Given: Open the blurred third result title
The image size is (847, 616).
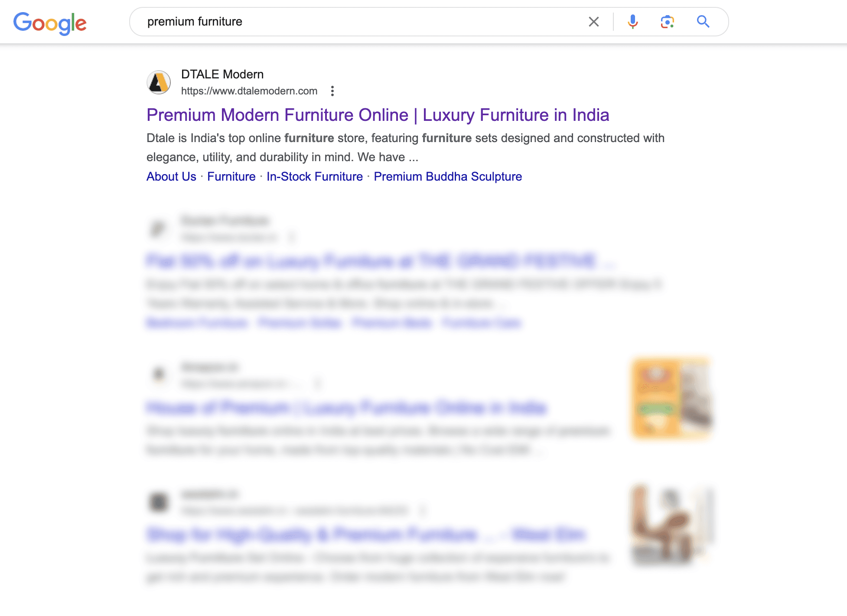Looking at the screenshot, I should [346, 408].
